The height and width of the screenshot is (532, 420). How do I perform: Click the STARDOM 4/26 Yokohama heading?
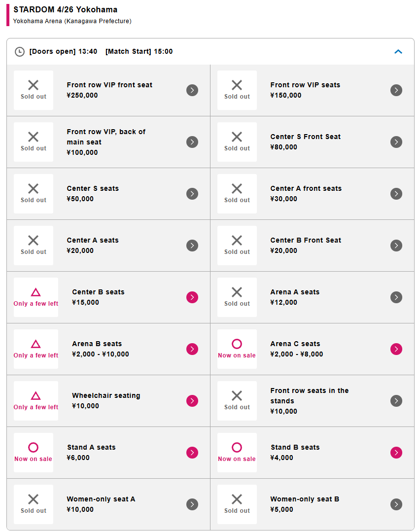65,10
